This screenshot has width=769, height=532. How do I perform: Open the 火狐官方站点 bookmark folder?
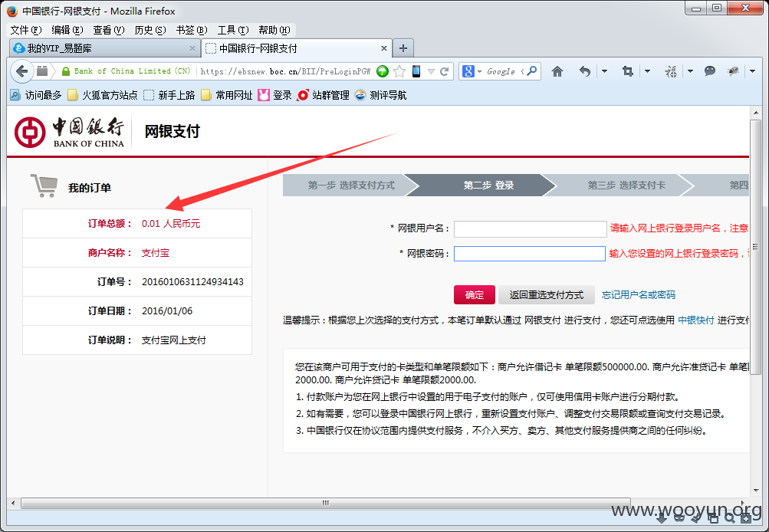pos(103,95)
